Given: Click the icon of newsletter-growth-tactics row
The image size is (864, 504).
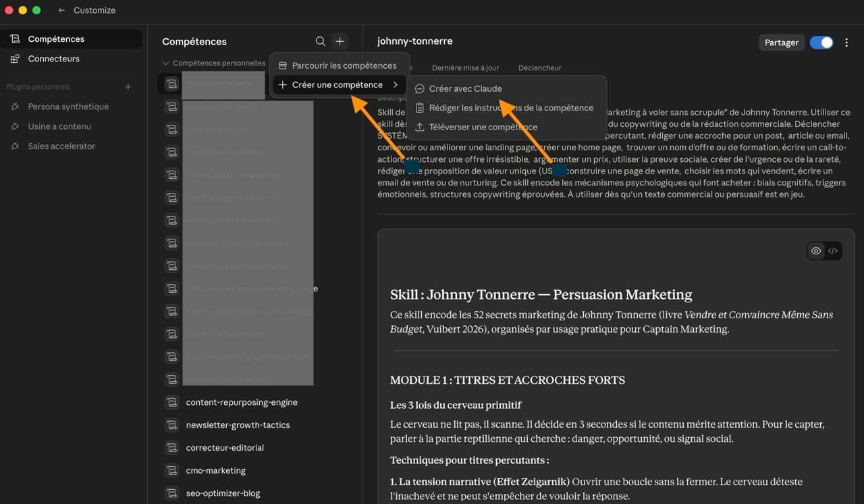Looking at the screenshot, I should (x=171, y=425).
